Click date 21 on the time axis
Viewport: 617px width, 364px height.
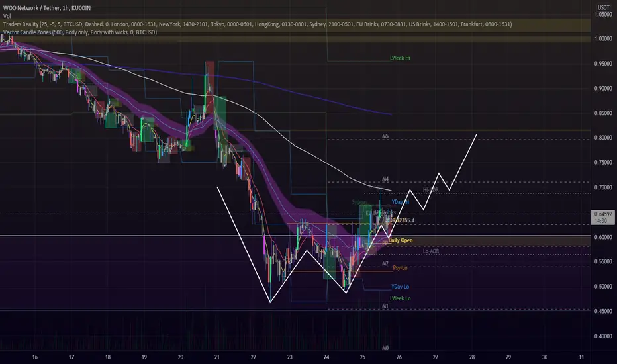point(217,357)
